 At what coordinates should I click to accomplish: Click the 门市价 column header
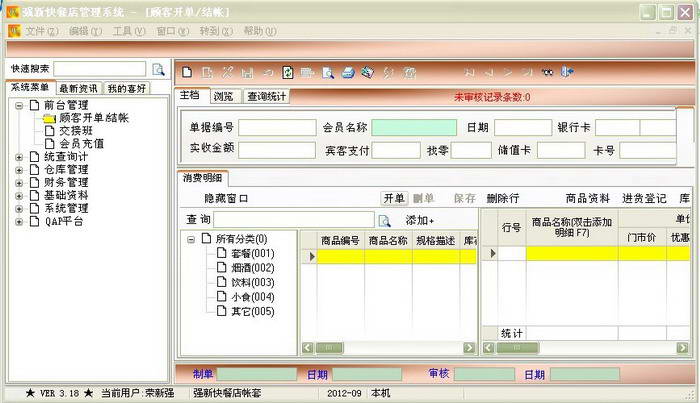(x=642, y=238)
